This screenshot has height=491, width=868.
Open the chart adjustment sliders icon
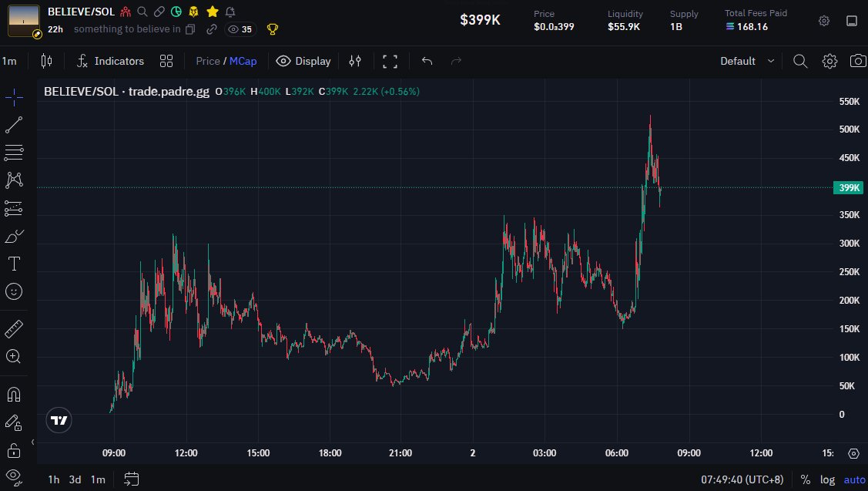[x=355, y=61]
